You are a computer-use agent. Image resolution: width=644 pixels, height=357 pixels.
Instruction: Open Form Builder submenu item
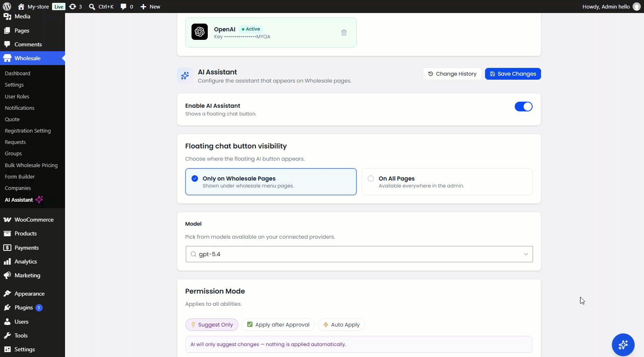point(20,176)
